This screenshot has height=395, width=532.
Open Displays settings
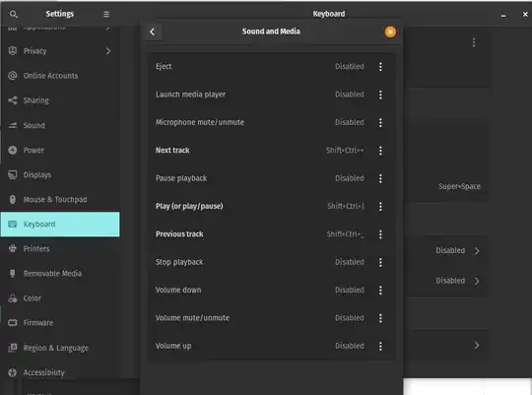pos(60,174)
